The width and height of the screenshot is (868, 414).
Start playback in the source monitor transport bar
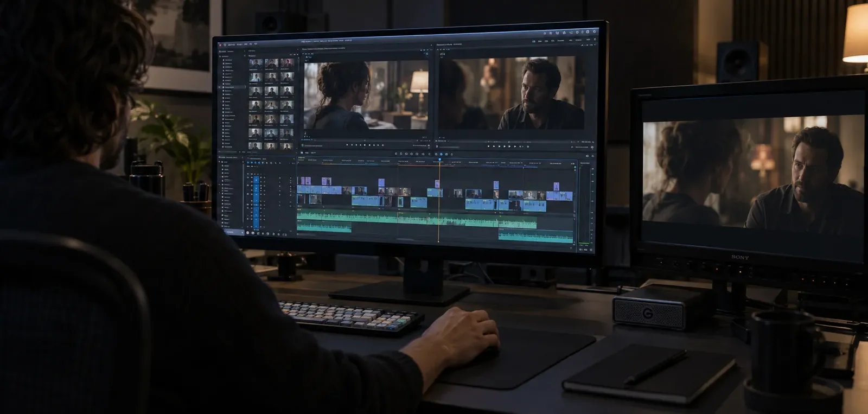[365, 145]
